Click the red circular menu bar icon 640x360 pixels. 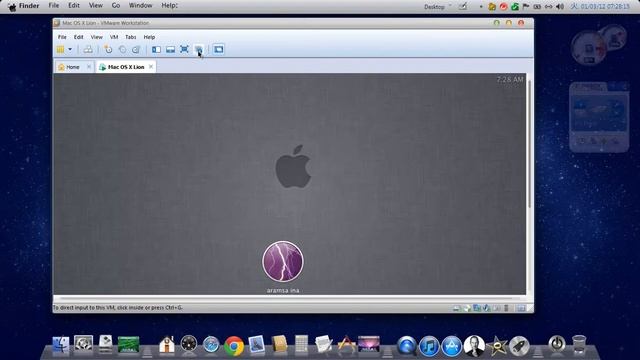click(503, 7)
